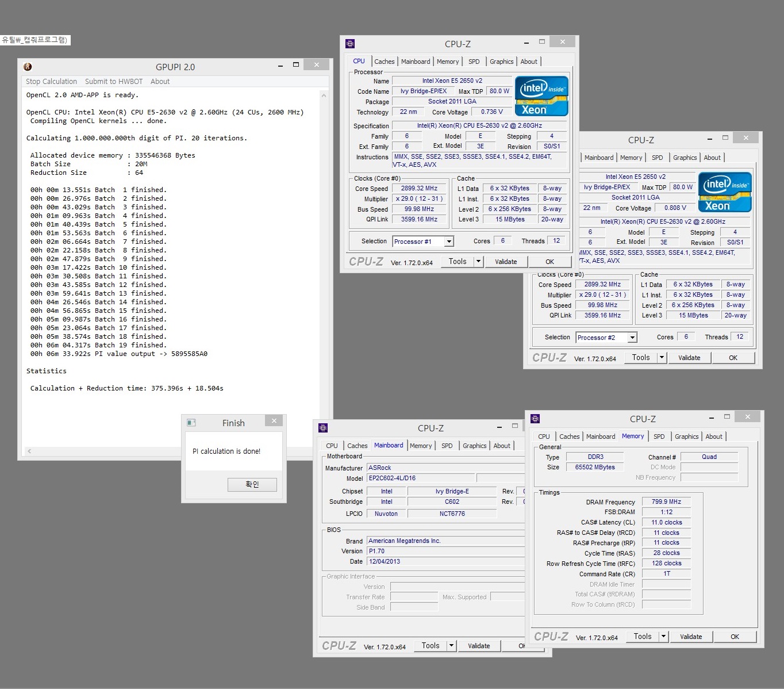Click Validate in Memory CPU-Z window
This screenshot has width=784, height=689.
pyautogui.click(x=691, y=636)
